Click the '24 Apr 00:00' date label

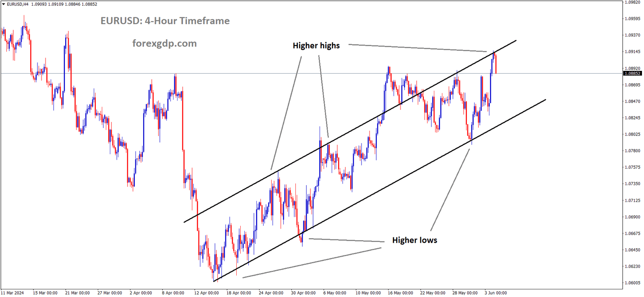click(271, 293)
